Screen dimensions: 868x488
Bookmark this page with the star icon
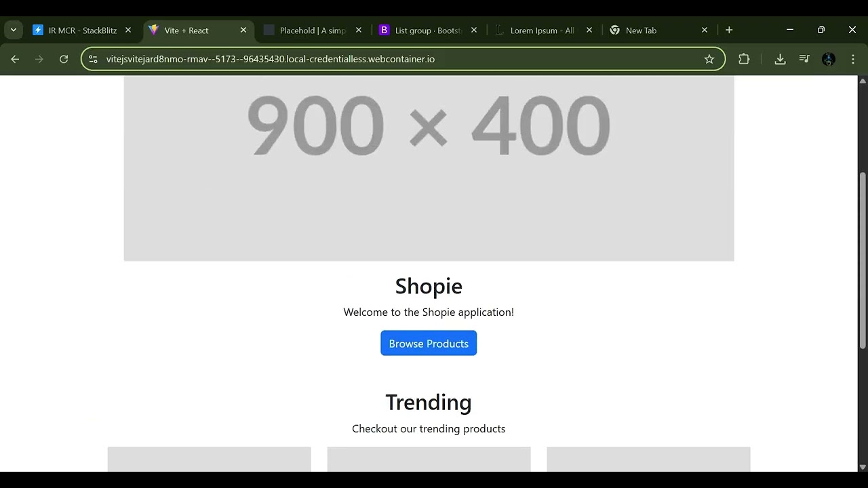[x=709, y=59]
